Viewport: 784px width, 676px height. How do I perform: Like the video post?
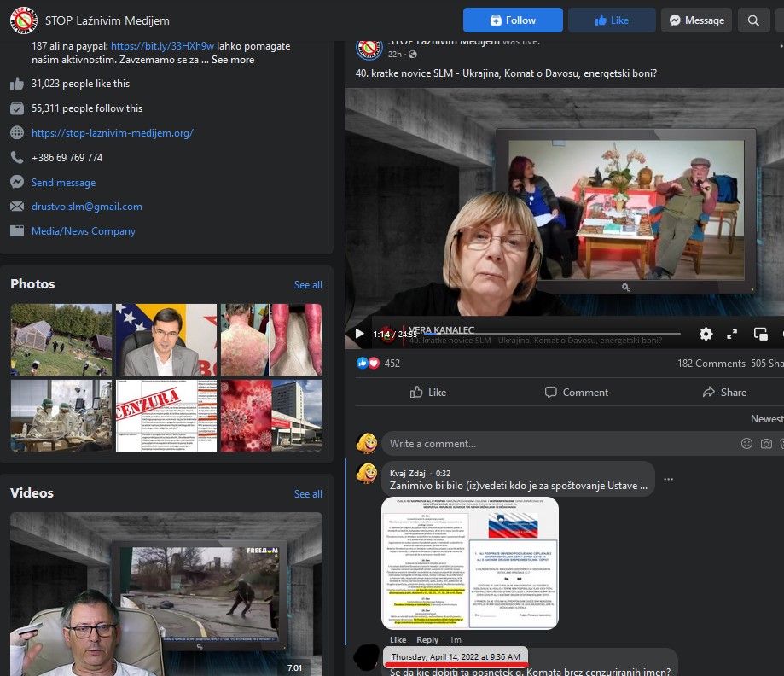[428, 392]
